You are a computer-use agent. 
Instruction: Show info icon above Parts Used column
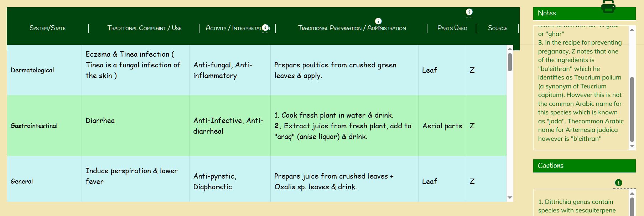(469, 12)
